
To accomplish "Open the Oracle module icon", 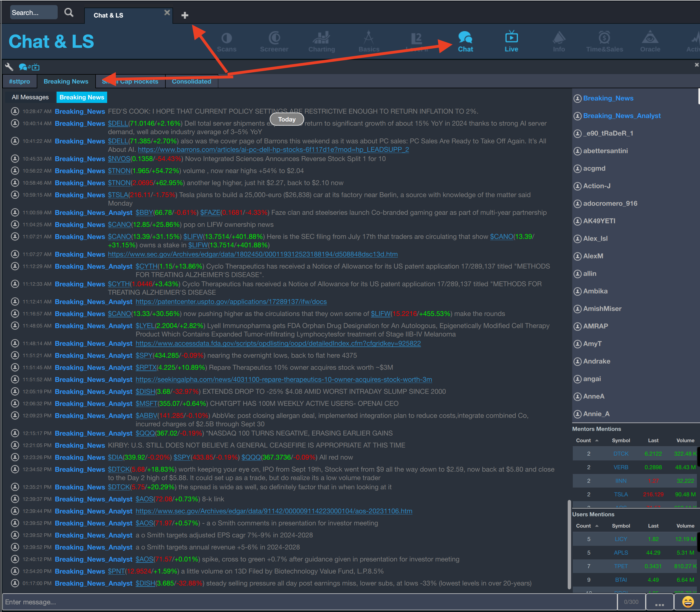I will (x=650, y=42).
